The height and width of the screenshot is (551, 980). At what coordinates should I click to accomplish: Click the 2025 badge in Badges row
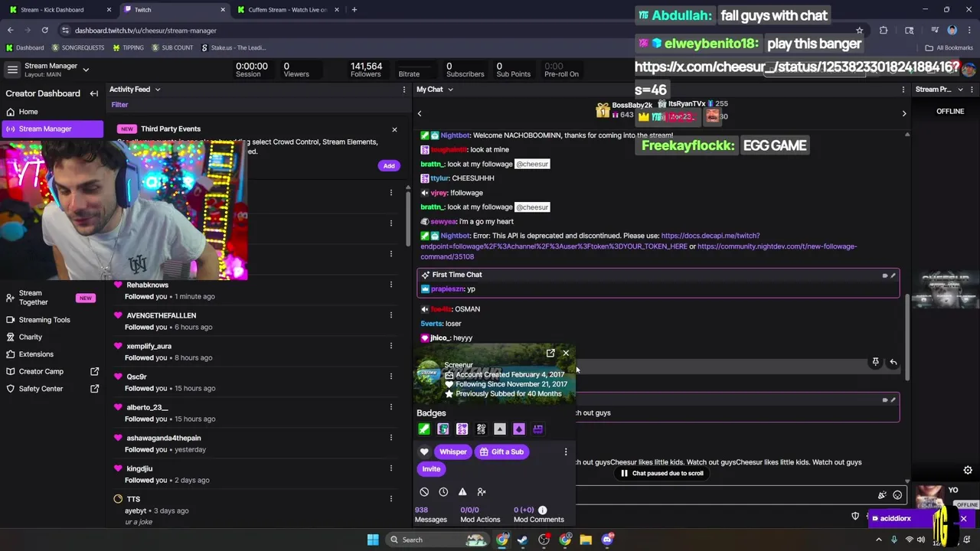click(x=481, y=429)
